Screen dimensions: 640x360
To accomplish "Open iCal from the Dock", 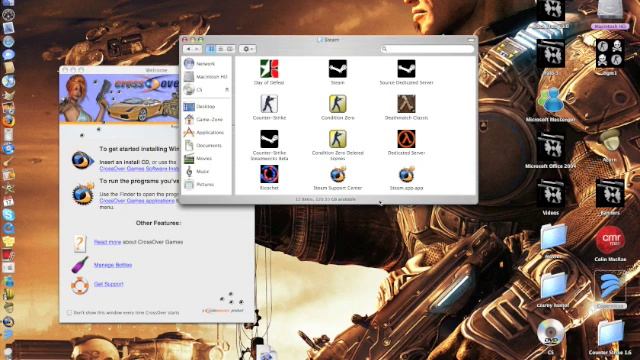I will click(8, 201).
